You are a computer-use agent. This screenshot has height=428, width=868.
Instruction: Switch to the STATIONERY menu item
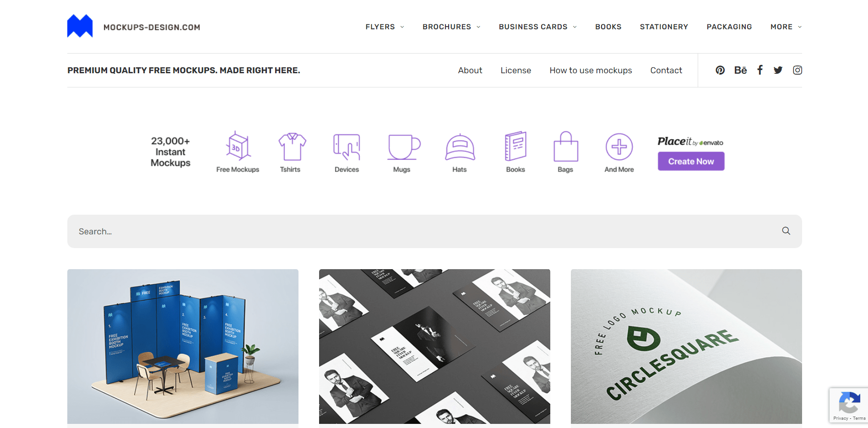pyautogui.click(x=664, y=27)
